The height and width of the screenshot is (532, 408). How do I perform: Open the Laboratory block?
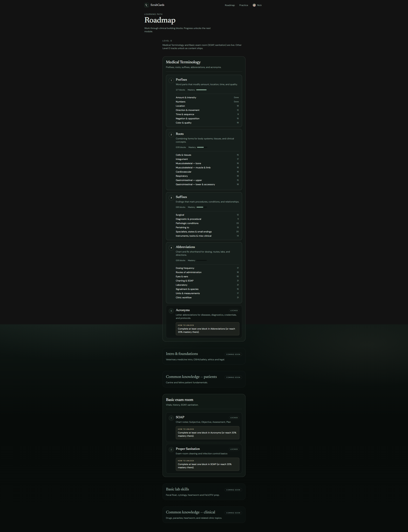click(207, 285)
